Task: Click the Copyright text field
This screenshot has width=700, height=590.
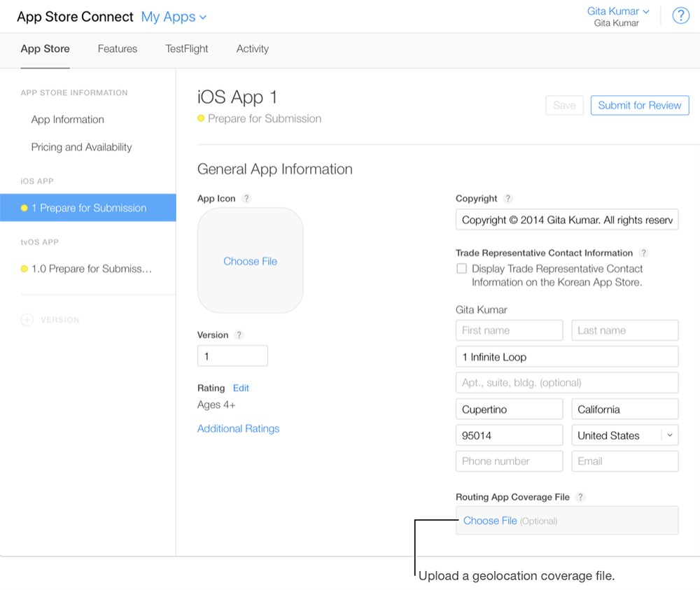Action: tap(567, 220)
